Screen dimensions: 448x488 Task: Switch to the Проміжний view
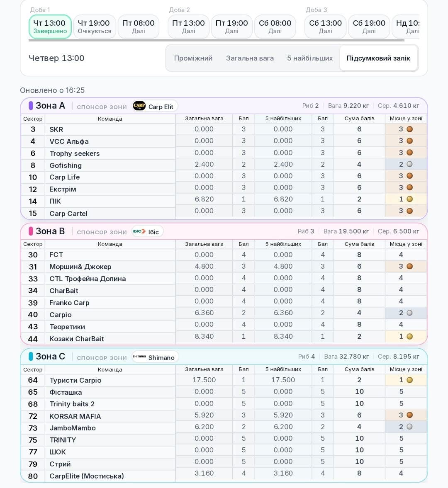pyautogui.click(x=193, y=58)
